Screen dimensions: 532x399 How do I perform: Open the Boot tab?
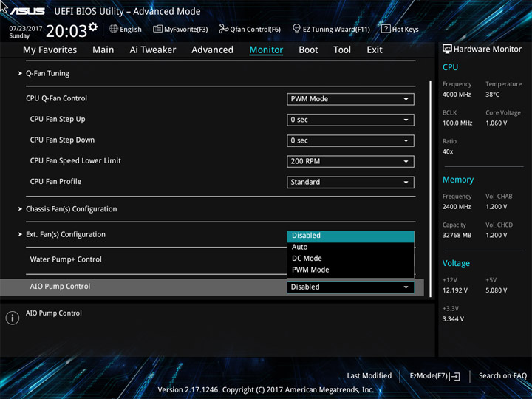(x=308, y=50)
